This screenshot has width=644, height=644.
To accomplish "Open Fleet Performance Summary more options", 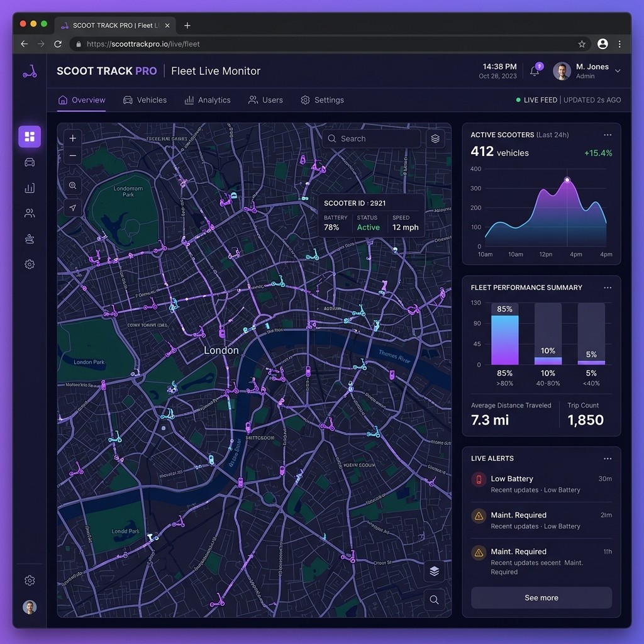I will coord(608,287).
